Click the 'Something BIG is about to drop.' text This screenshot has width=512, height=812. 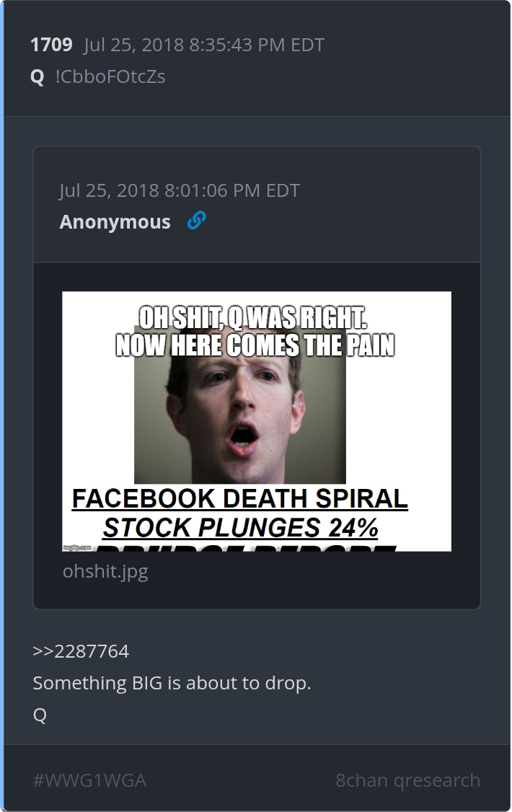point(172,683)
